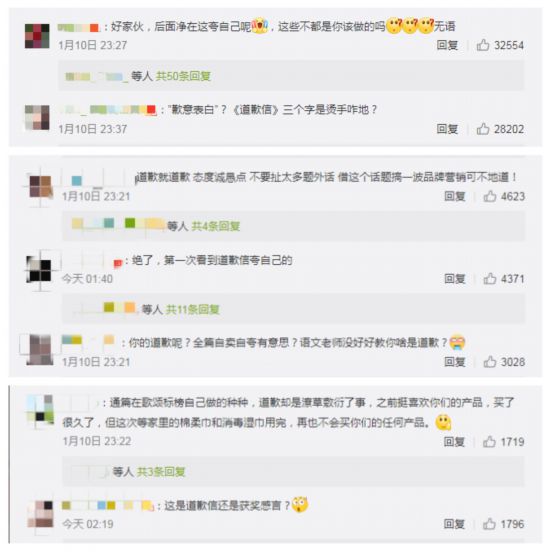The image size is (550, 552).
Task: Expand the 共50条回复 replies thread
Action: point(183,76)
